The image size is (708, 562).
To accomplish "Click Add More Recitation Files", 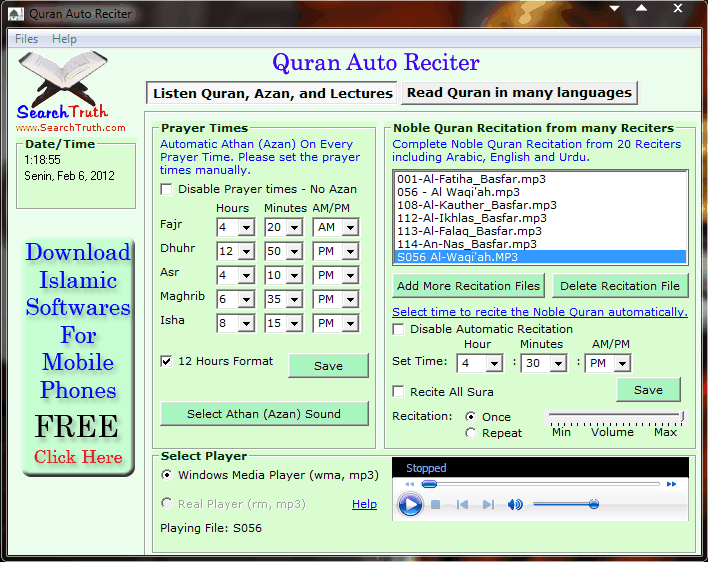I will coord(468,286).
